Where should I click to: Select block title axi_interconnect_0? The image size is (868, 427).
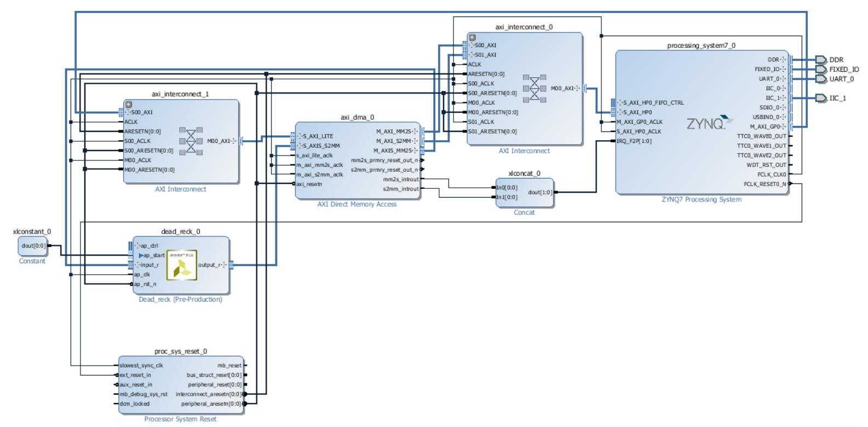click(524, 27)
